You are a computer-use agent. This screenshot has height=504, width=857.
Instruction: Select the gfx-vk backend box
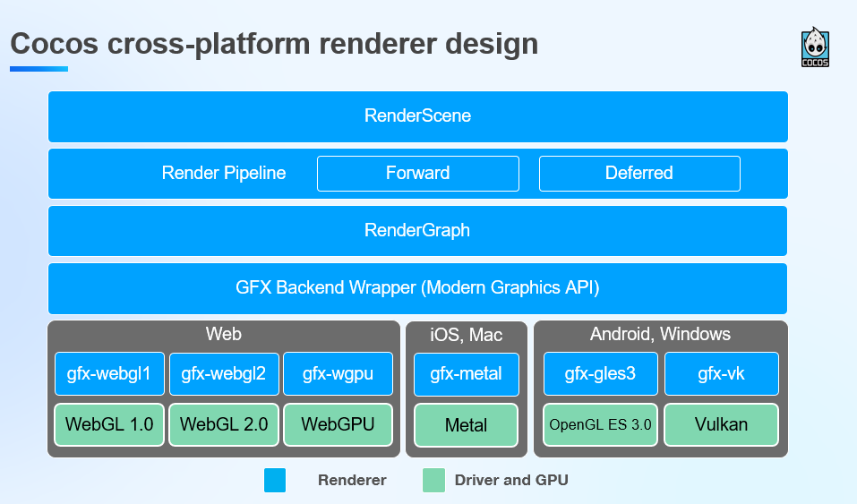click(722, 374)
